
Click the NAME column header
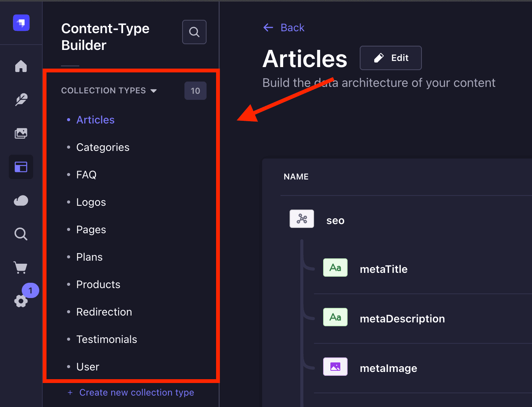pyautogui.click(x=296, y=176)
